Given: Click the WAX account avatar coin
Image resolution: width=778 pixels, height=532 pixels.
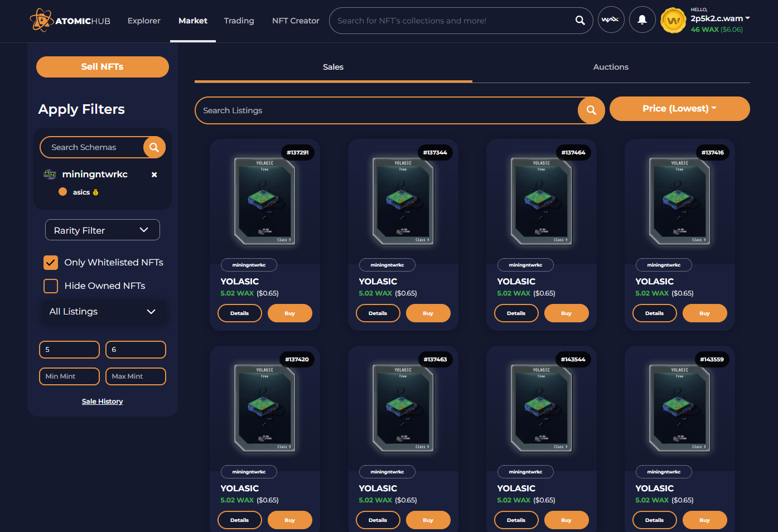Looking at the screenshot, I should [x=673, y=21].
